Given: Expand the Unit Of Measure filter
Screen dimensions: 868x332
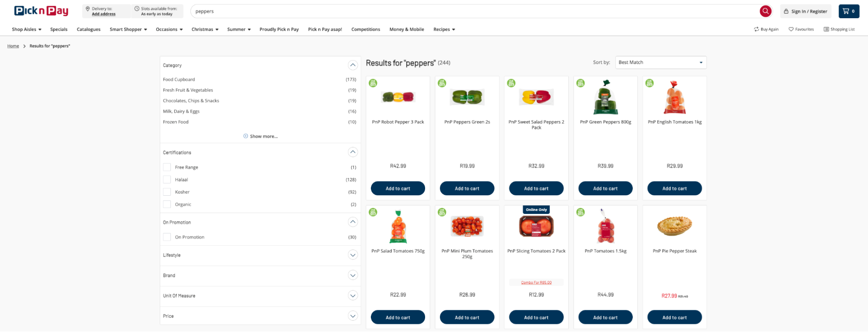Looking at the screenshot, I should point(353,296).
